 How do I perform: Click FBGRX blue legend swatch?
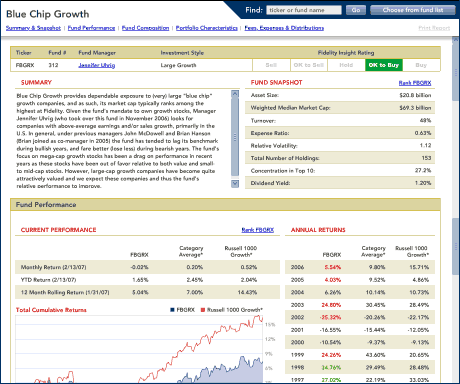172,310
